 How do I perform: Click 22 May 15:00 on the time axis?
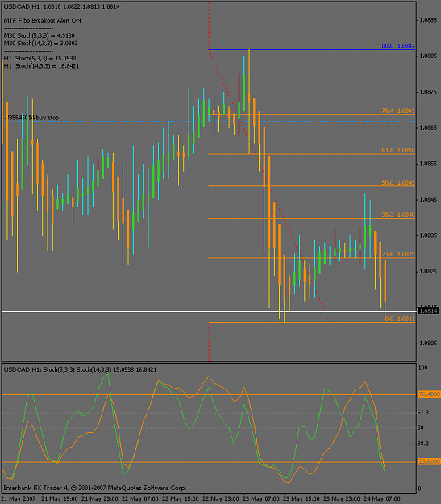pos(181,499)
